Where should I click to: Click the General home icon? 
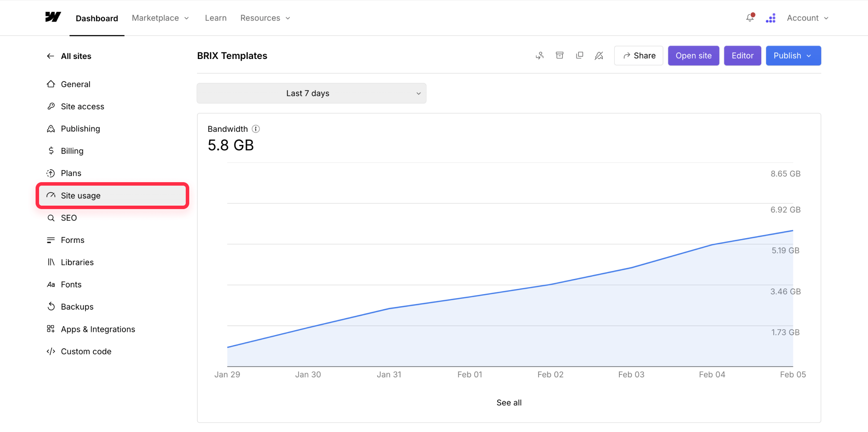click(51, 84)
